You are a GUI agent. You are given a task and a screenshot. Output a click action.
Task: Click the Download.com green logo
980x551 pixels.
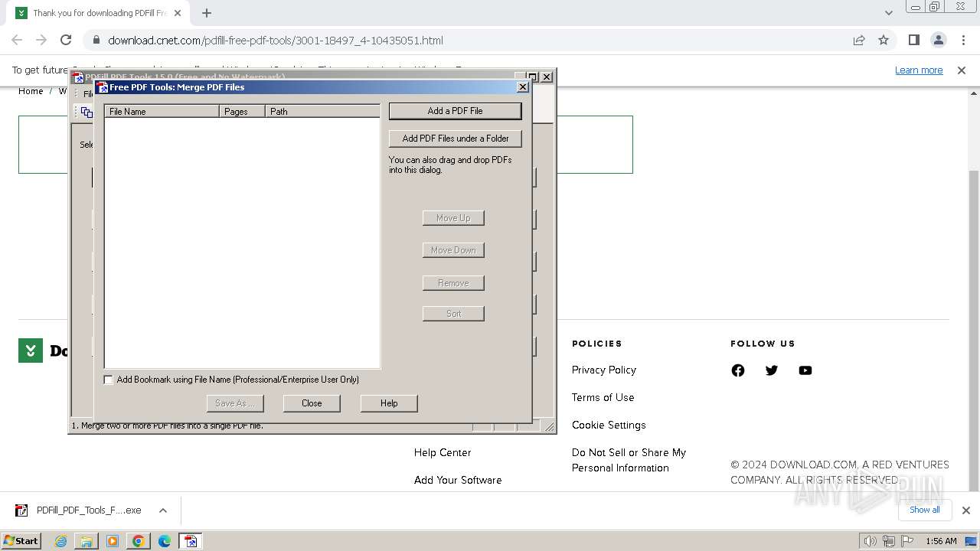coord(31,350)
